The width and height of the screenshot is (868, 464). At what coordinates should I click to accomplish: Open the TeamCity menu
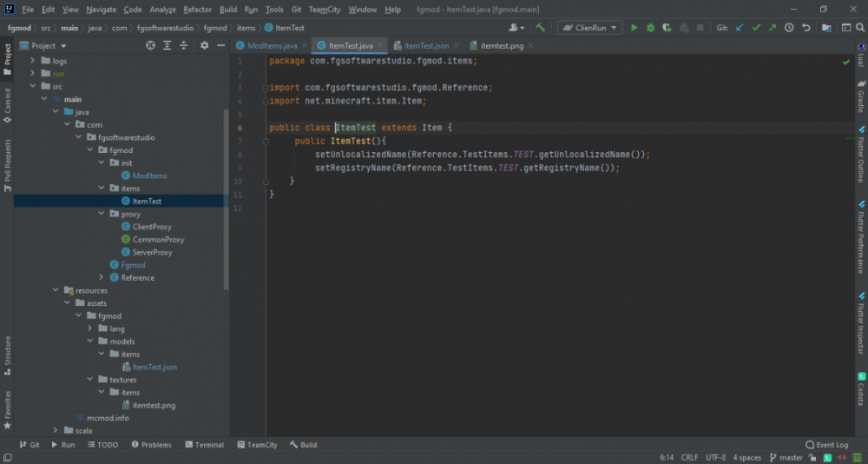click(325, 10)
